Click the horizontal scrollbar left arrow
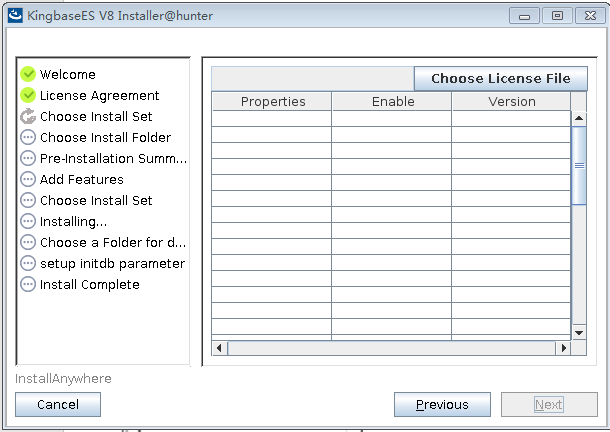Viewport: 610px width, 432px height. (219, 348)
